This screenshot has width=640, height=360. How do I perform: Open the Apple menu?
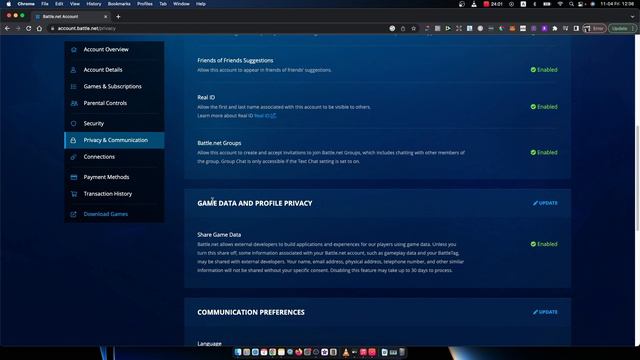(9, 4)
